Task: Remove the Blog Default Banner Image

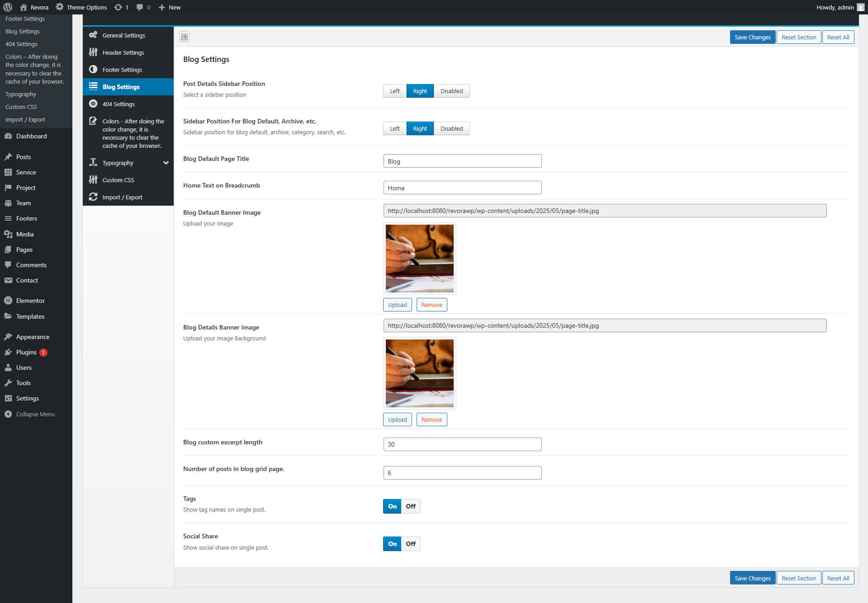Action: click(432, 305)
